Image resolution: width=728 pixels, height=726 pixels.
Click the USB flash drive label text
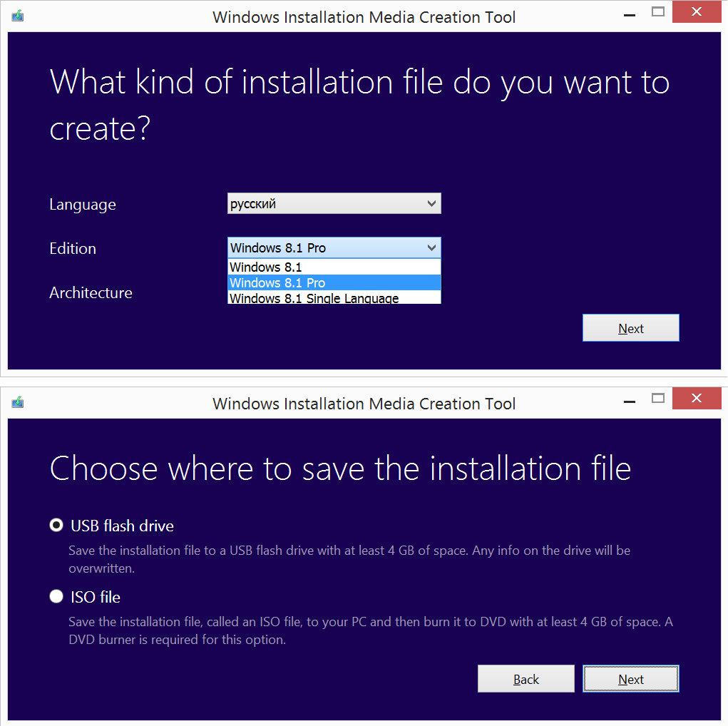[122, 526]
